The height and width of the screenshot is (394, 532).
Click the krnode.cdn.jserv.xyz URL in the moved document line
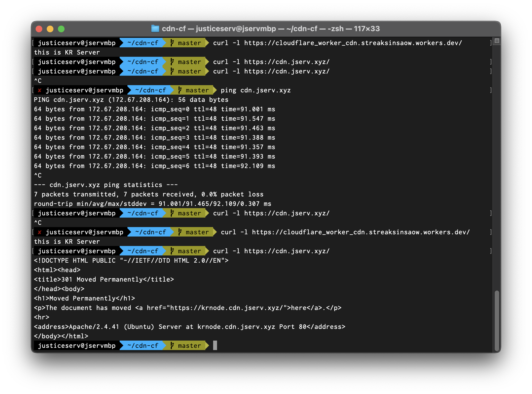[x=240, y=308]
